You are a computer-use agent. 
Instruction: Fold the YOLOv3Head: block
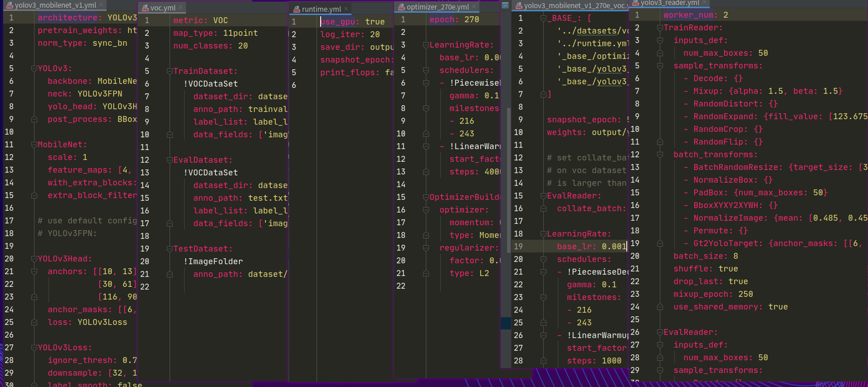point(34,259)
